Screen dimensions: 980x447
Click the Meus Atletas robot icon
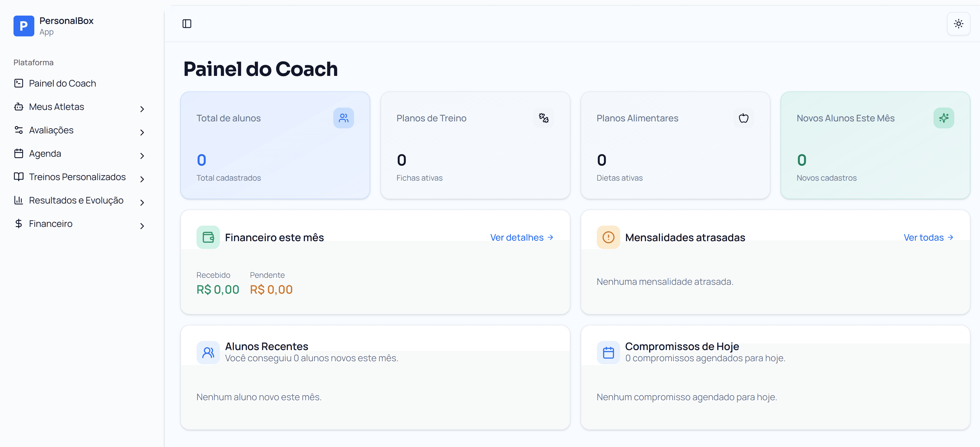pos(19,107)
